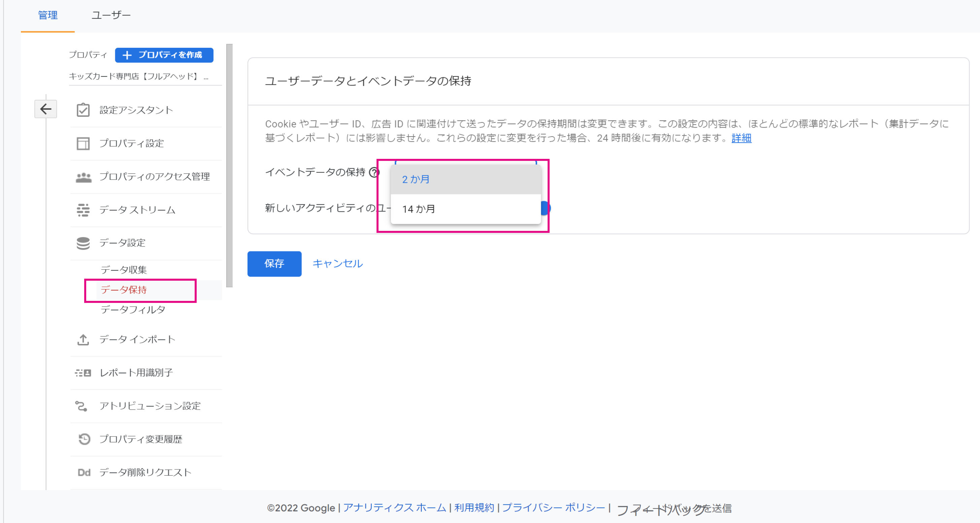The image size is (980, 523).
Task: Switch to the ユーザー tab
Action: pyautogui.click(x=111, y=15)
